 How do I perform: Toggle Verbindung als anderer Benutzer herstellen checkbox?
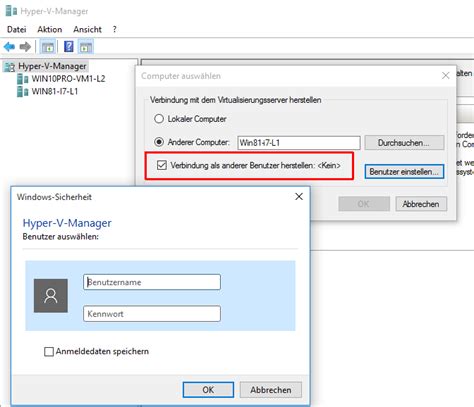click(162, 165)
